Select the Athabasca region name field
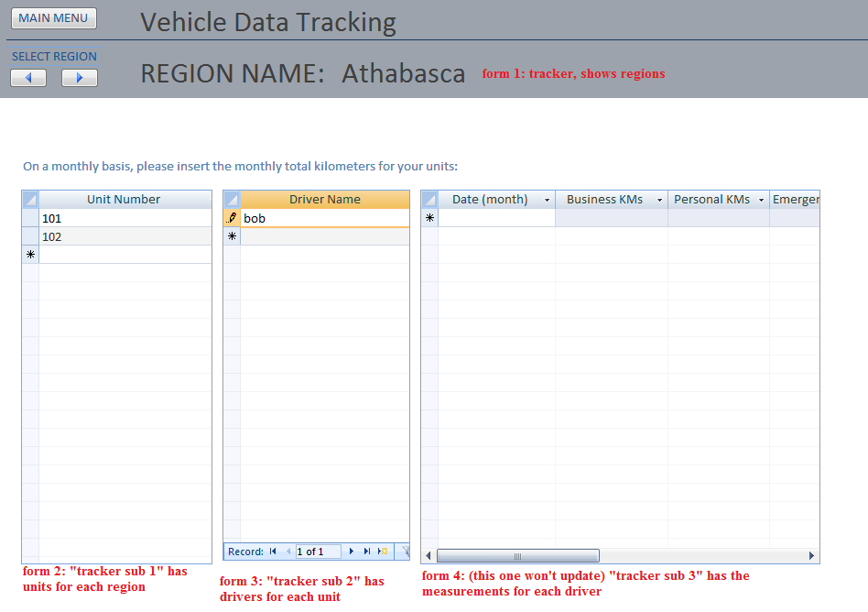Viewport: 868px width, 612px height. coord(404,73)
